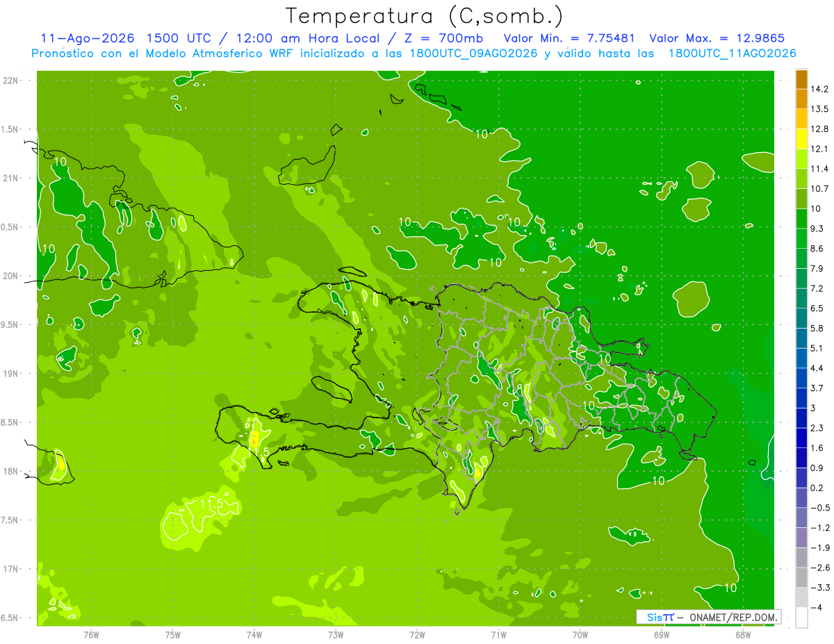Click the "4.4" colorbar value

(817, 368)
